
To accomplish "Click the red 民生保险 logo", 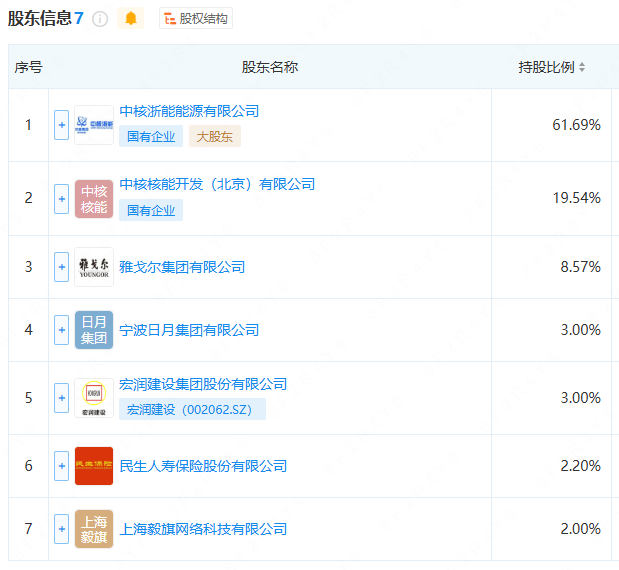I will click(94, 466).
